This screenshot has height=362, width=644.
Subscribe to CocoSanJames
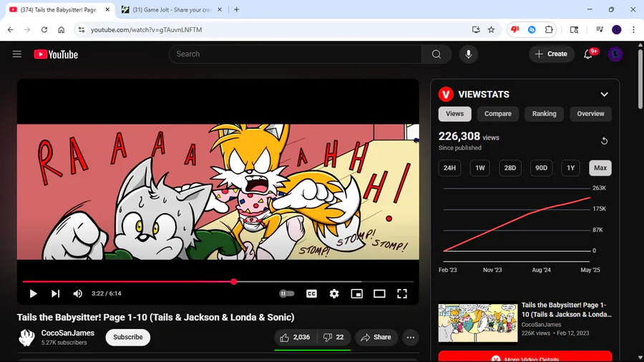click(x=128, y=338)
